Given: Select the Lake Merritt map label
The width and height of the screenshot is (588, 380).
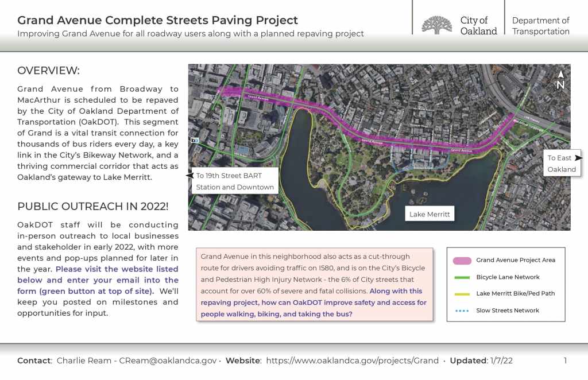Looking at the screenshot, I should pos(429,215).
